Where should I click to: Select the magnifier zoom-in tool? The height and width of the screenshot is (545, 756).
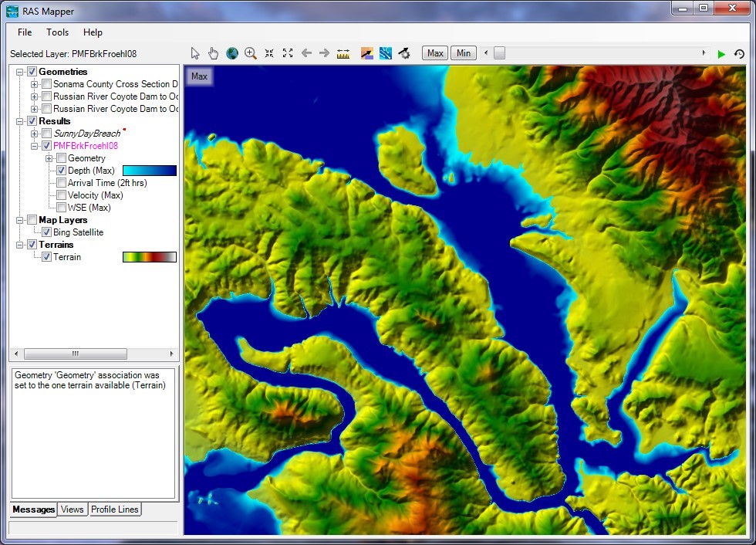pyautogui.click(x=251, y=53)
